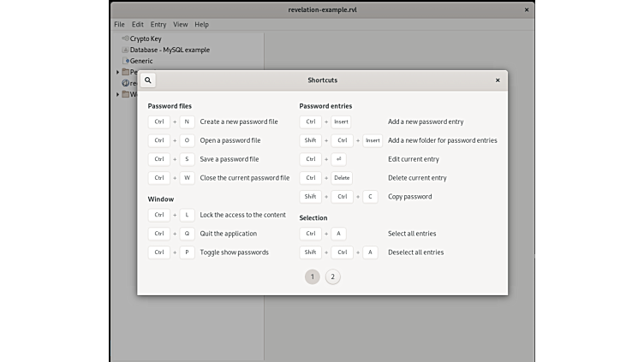The width and height of the screenshot is (644, 362).
Task: Open the Help menu
Action: [201, 25]
